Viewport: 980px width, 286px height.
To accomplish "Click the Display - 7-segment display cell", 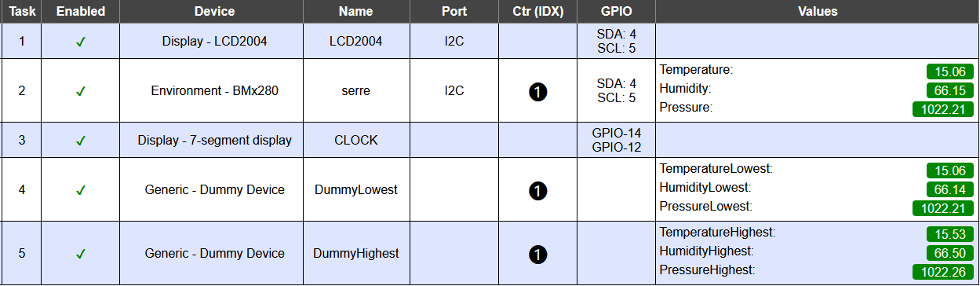I will click(x=214, y=141).
